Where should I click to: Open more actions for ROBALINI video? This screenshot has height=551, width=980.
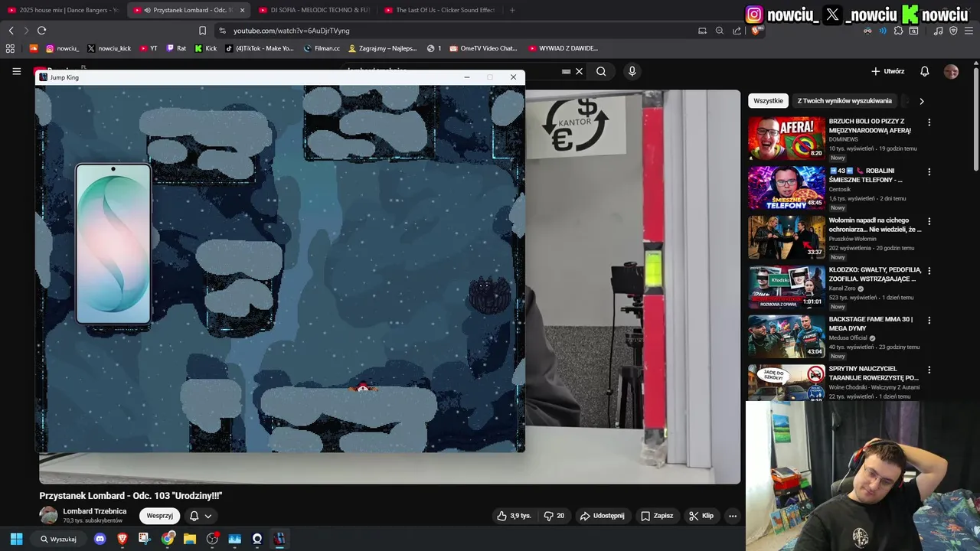pos(929,172)
